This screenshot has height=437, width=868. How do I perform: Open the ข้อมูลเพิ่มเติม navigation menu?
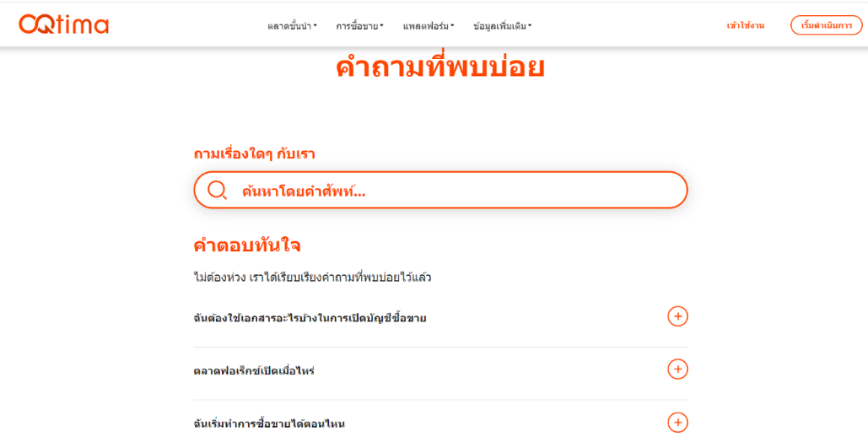point(500,26)
